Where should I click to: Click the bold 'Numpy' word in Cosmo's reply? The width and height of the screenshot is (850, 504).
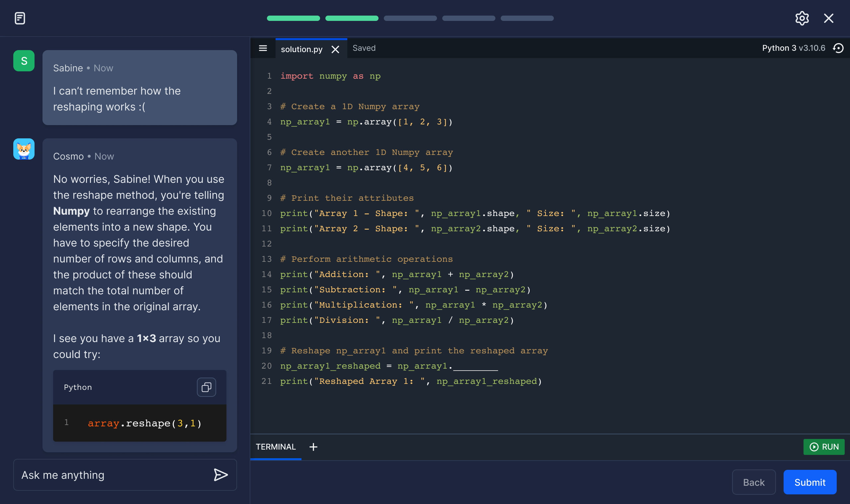click(71, 211)
